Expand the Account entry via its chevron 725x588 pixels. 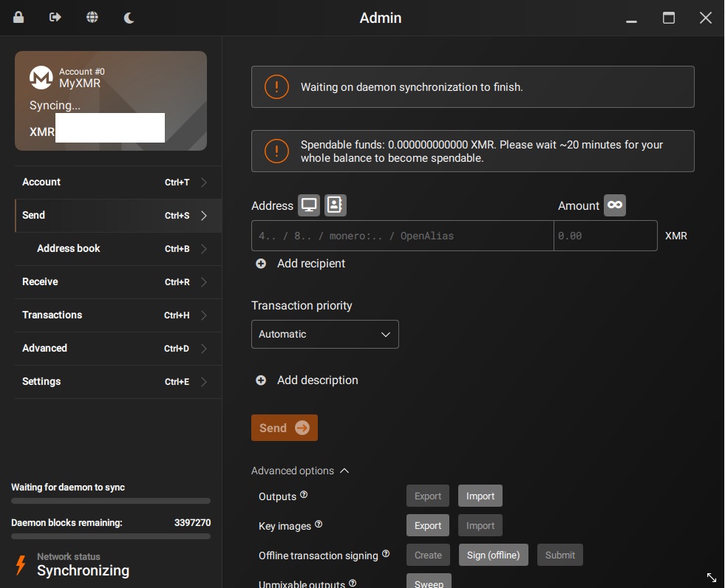point(204,182)
